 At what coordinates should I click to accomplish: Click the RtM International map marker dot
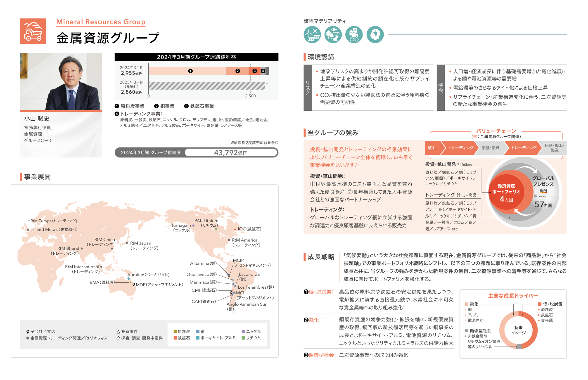(x=101, y=267)
